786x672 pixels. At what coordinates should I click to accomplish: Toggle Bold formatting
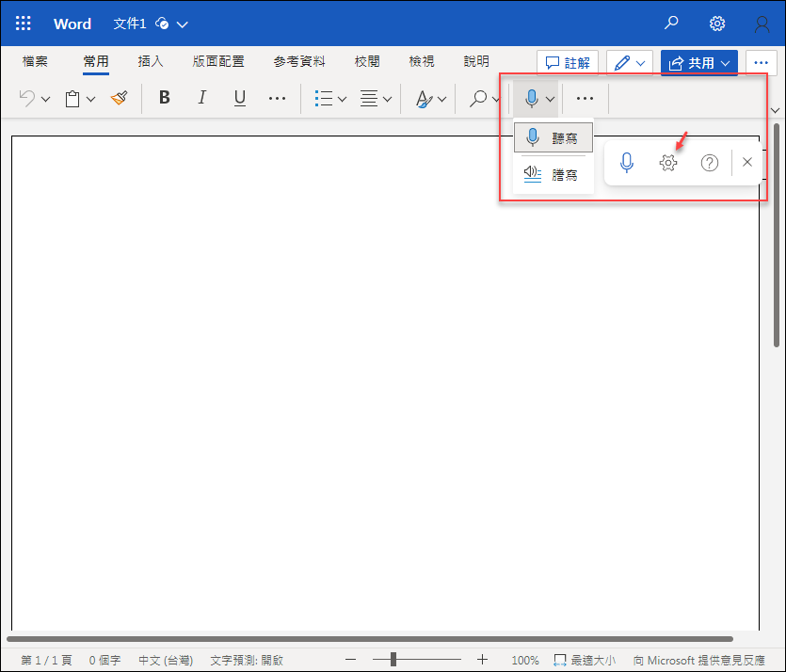pyautogui.click(x=164, y=98)
